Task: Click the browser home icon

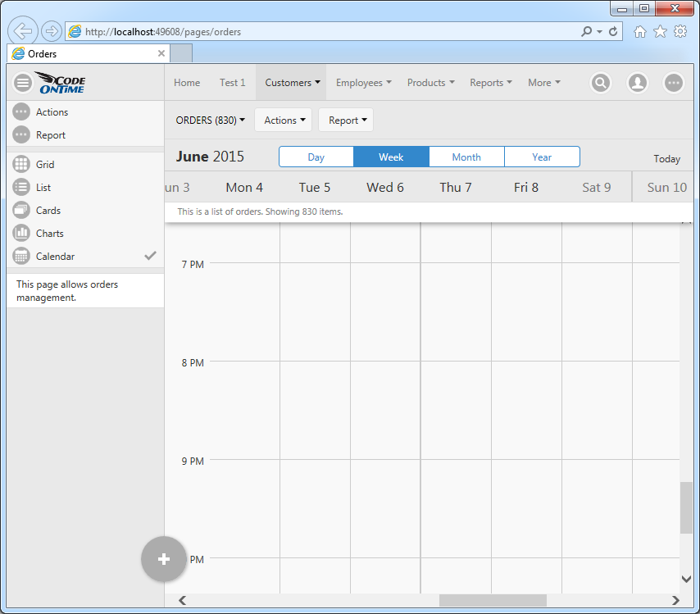Action: pos(639,32)
